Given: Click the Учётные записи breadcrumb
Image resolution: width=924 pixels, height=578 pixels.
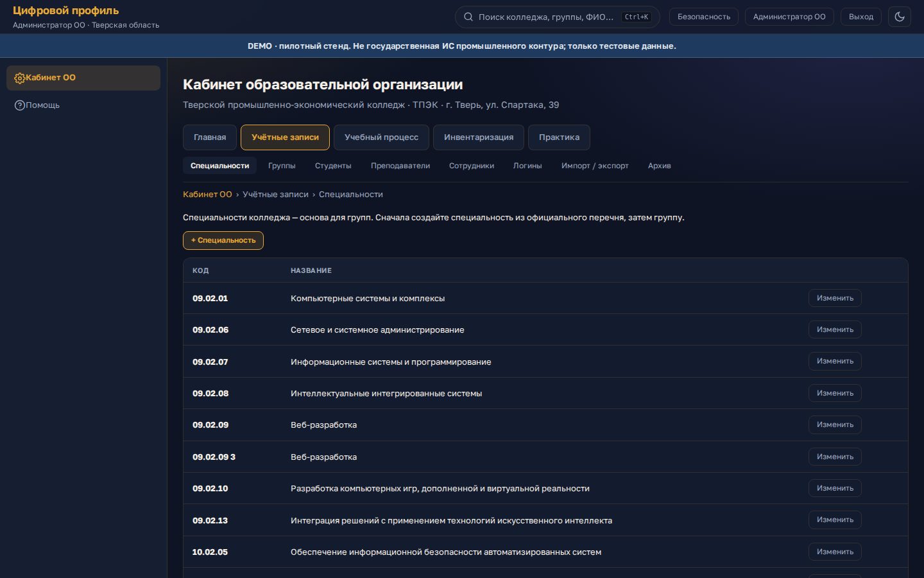Looking at the screenshot, I should point(275,195).
